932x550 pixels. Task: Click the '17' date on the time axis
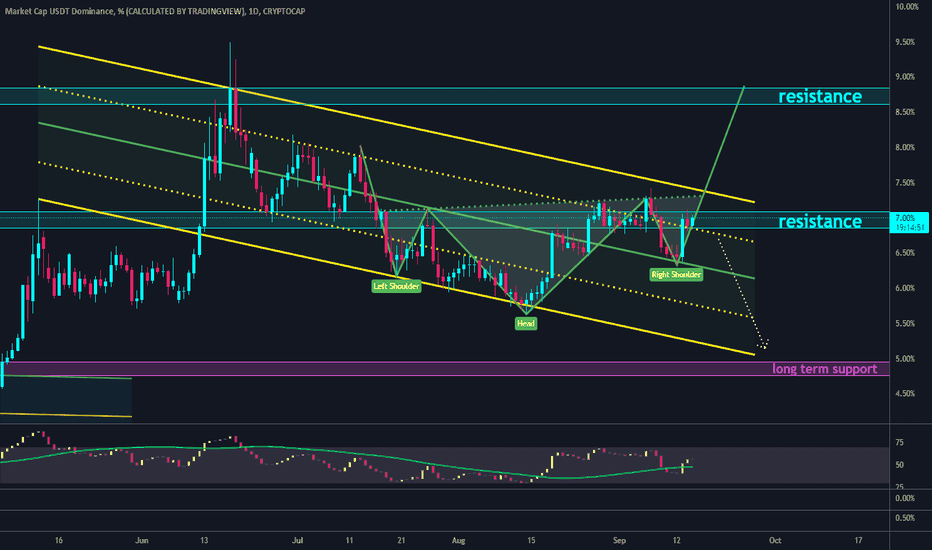pos(858,540)
